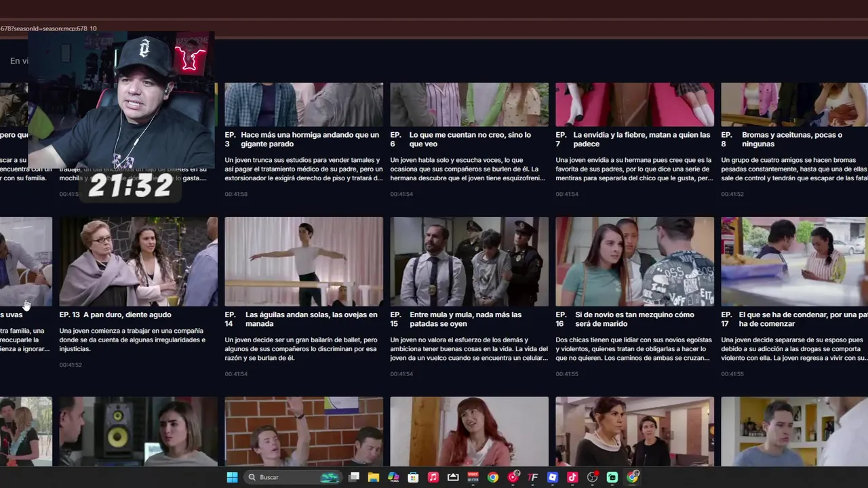The width and height of the screenshot is (868, 488).
Task: Open 'Lo que me cuentan no creo' title
Action: point(470,140)
